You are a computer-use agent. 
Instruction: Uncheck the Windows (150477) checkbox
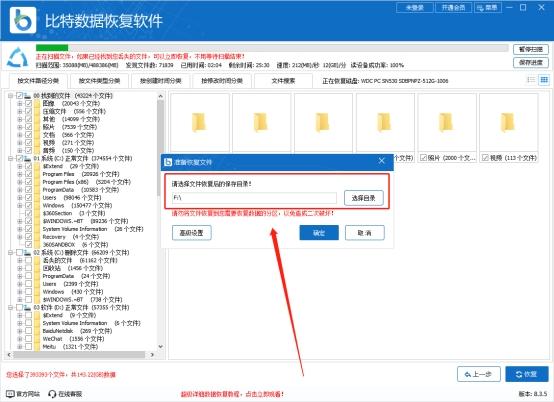coord(29,206)
